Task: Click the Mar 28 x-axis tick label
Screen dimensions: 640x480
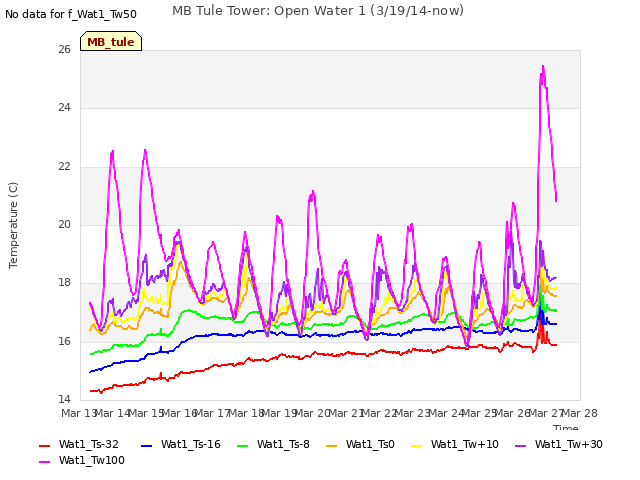Action: pos(580,413)
